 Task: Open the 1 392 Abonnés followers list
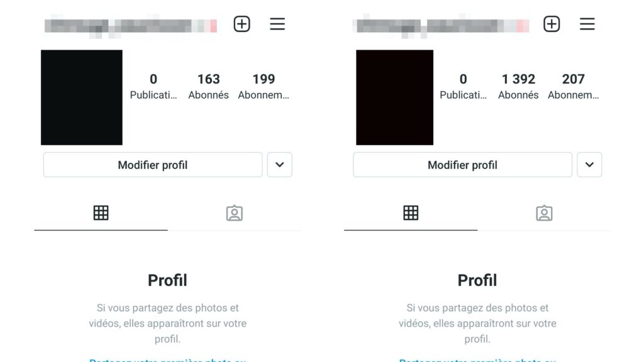pyautogui.click(x=518, y=86)
